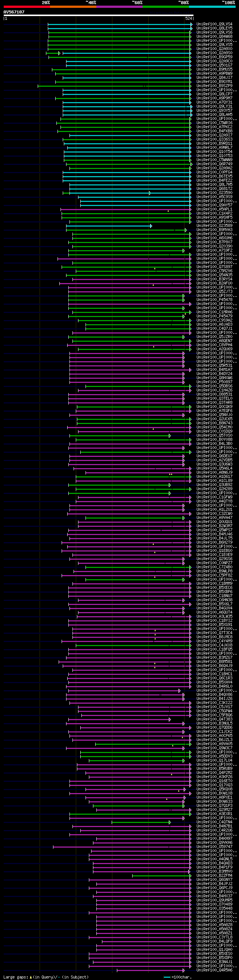Select the UniRef100_B9GYM1 label

214,82
